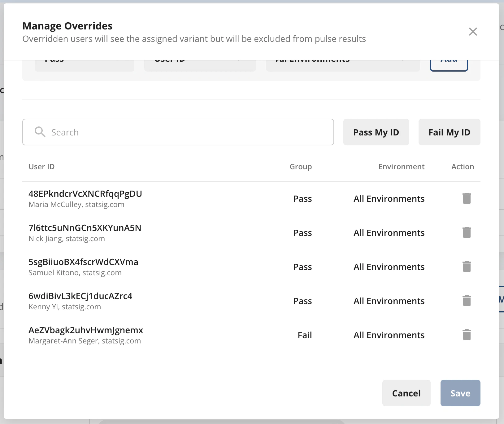Screen dimensions: 504x424
Task: Delete Margaret-Ann Seger's Fail override
Action: 466,335
